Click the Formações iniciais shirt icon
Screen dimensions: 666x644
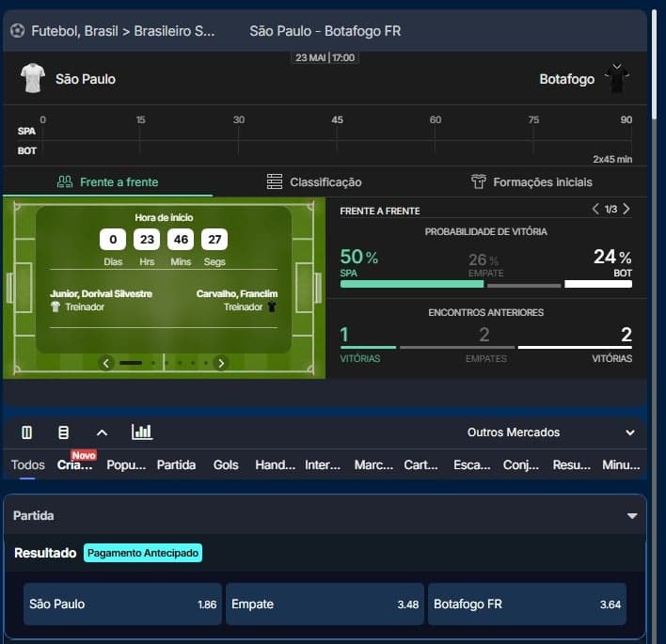(479, 181)
